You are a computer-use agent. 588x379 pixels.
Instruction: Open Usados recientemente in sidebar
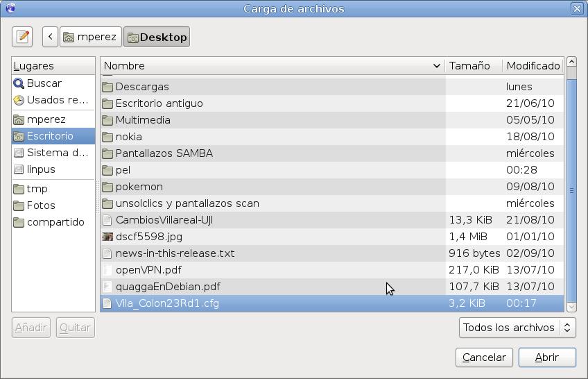(x=53, y=100)
